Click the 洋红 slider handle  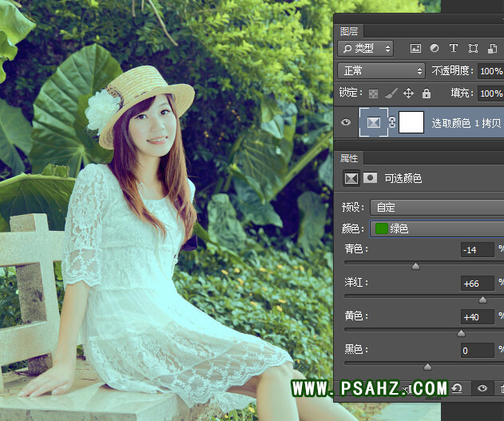coord(482,300)
